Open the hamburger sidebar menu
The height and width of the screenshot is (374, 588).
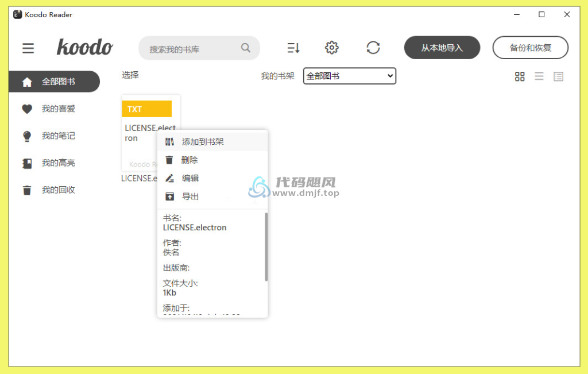click(28, 48)
